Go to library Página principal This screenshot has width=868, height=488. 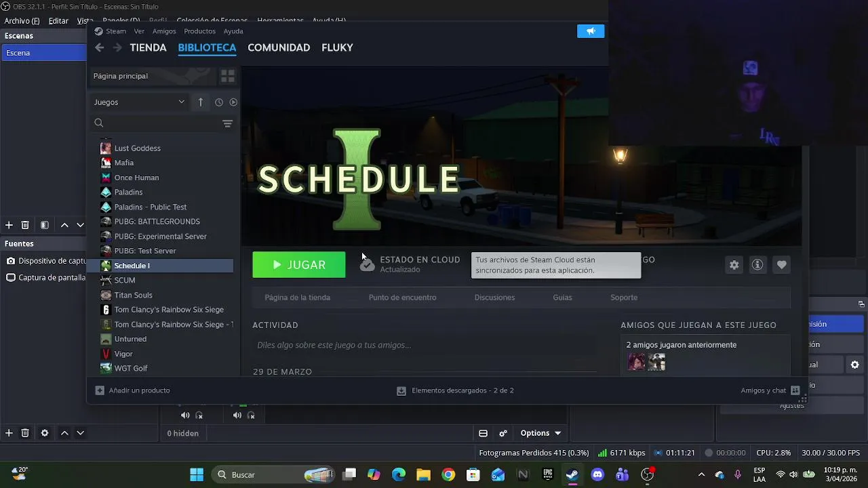pyautogui.click(x=153, y=76)
